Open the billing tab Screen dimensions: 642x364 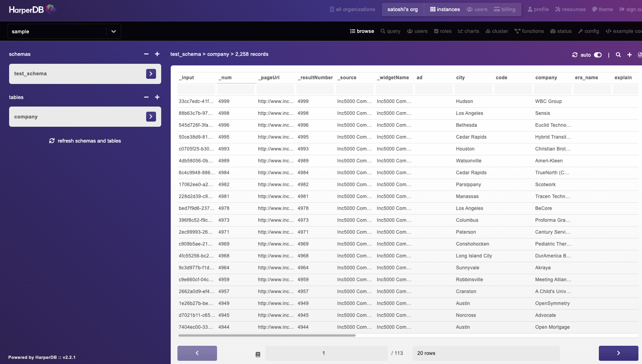(x=505, y=10)
